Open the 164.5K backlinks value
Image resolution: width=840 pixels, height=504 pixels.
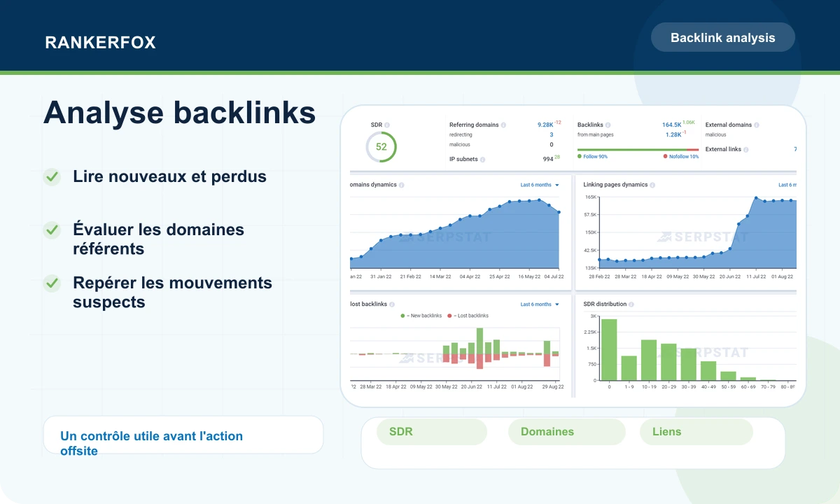coord(671,125)
